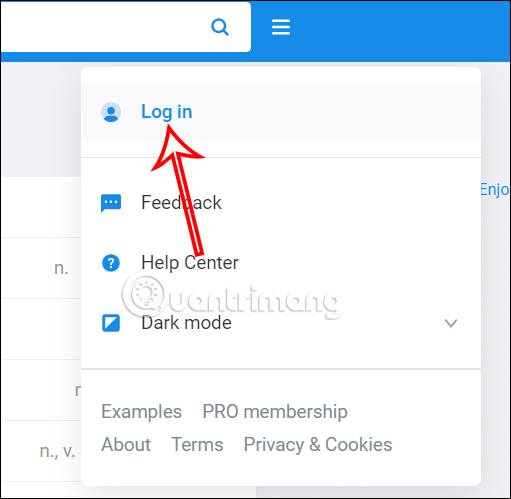This screenshot has height=499, width=511.
Task: Toggle the hamburger menu icon
Action: (281, 27)
